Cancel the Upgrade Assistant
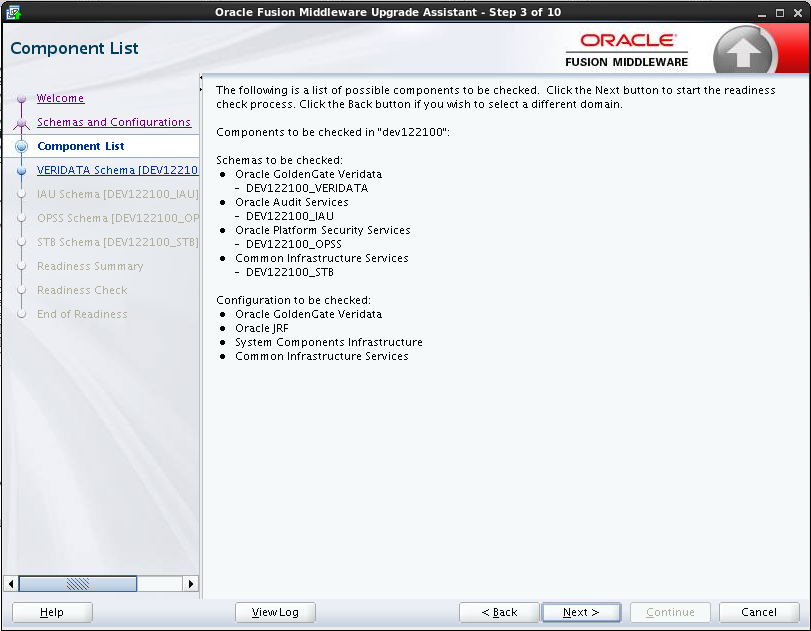 [x=759, y=612]
